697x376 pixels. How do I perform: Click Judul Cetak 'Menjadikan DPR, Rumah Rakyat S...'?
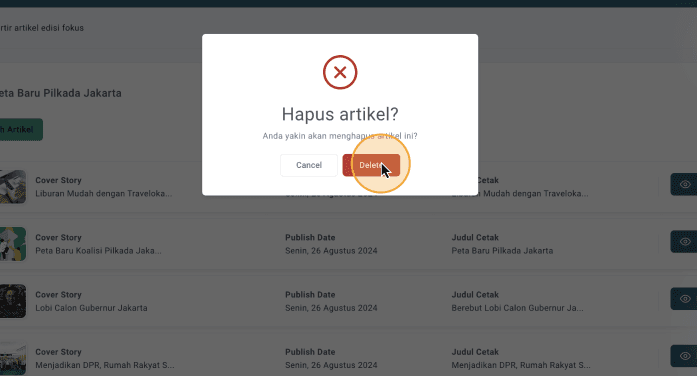521,365
